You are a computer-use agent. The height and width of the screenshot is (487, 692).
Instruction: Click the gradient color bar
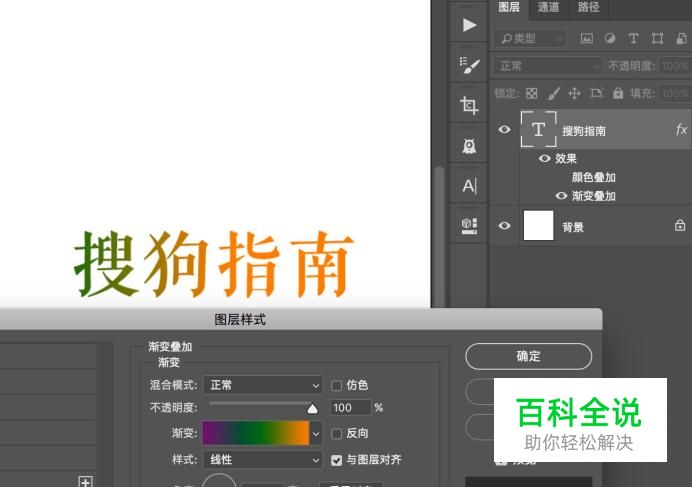(x=256, y=433)
